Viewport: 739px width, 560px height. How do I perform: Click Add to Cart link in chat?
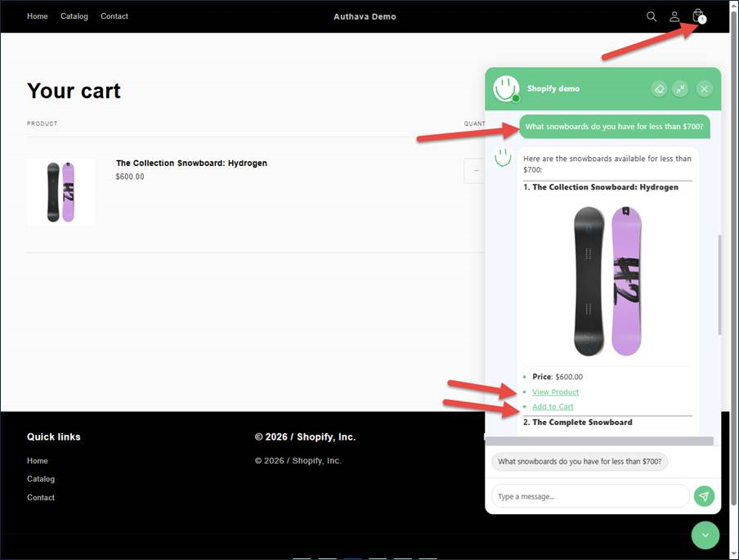[553, 406]
